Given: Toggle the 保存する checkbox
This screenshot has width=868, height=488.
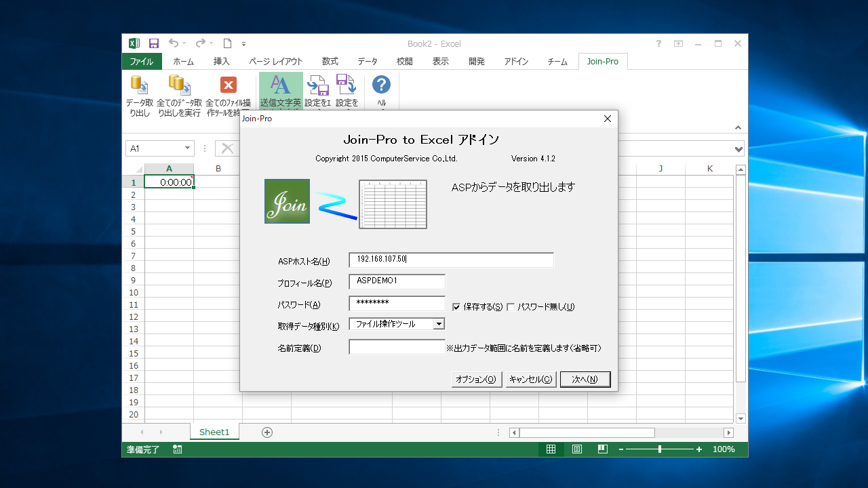Looking at the screenshot, I should pos(456,306).
